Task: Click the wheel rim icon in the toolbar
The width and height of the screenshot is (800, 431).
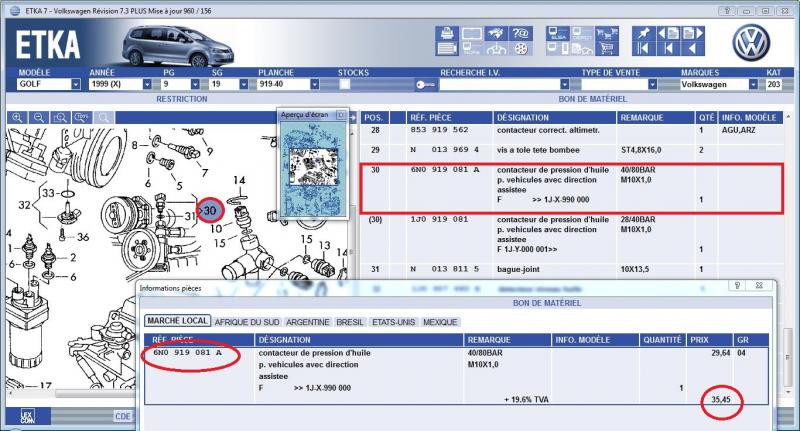Action: pyautogui.click(x=520, y=48)
